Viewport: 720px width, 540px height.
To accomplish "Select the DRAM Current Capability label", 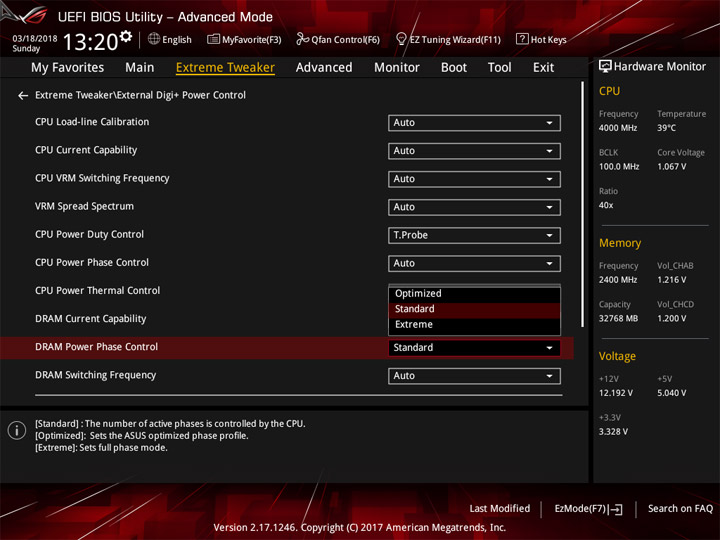I will [91, 319].
